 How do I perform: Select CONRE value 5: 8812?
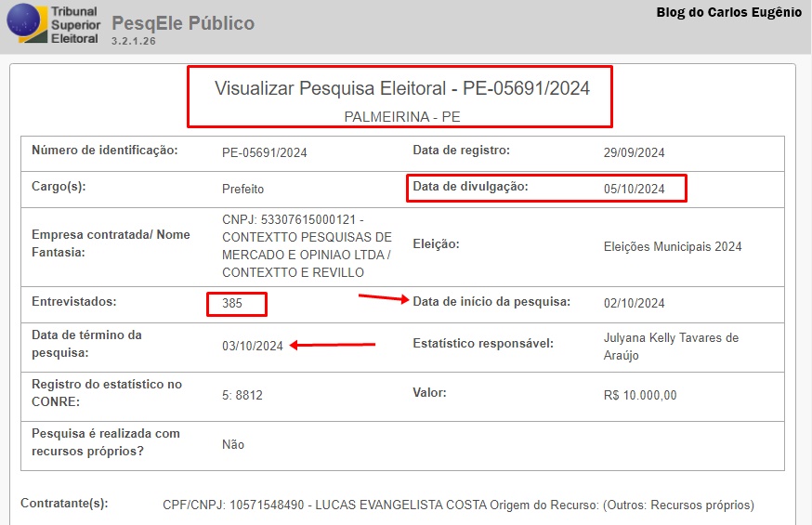click(242, 395)
